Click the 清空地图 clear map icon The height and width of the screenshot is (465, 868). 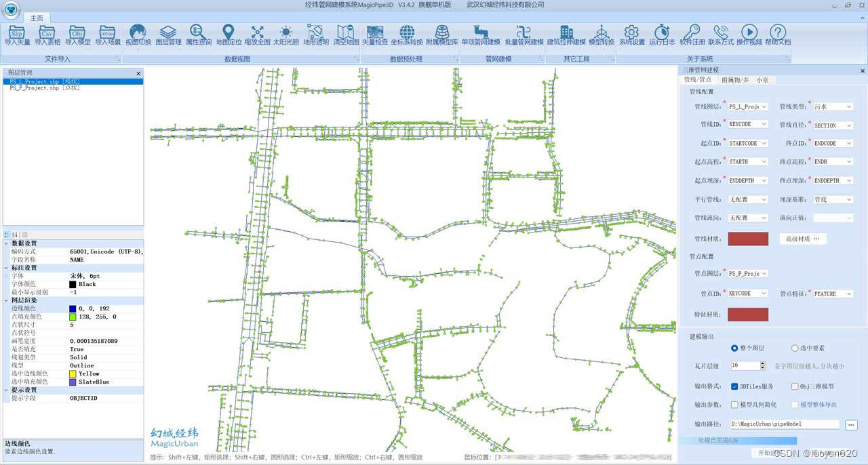(346, 35)
